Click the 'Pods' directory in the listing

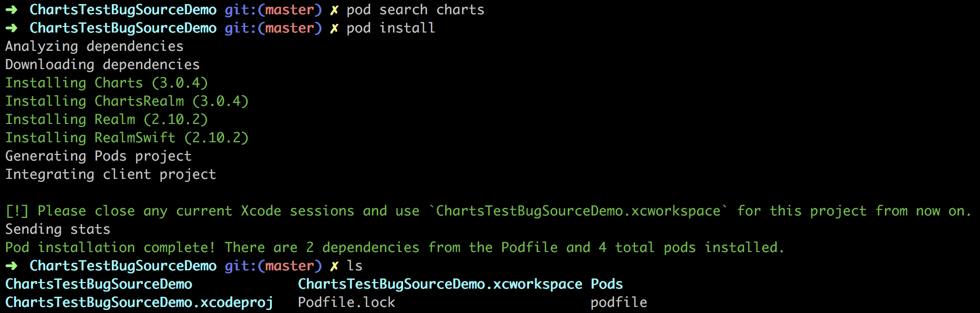click(x=607, y=284)
